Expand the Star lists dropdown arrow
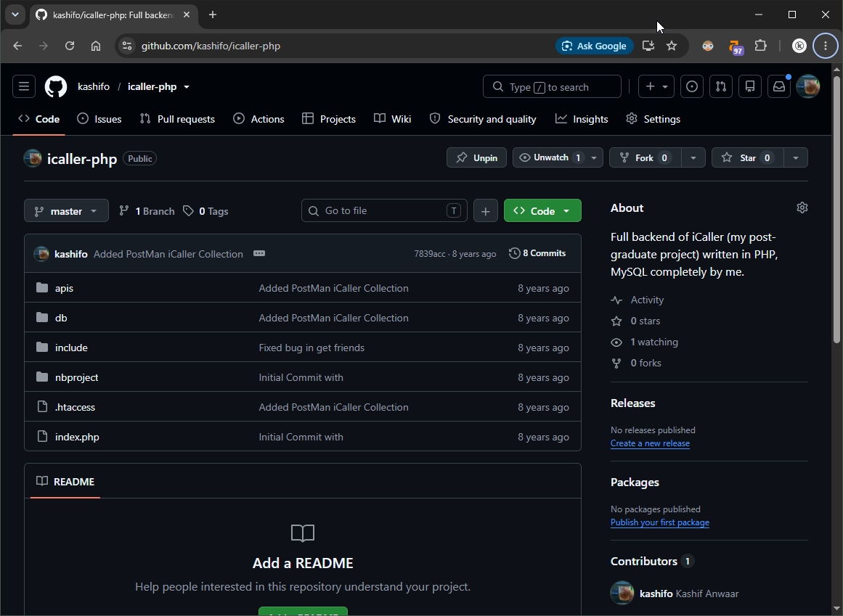This screenshot has width=843, height=616. point(796,157)
